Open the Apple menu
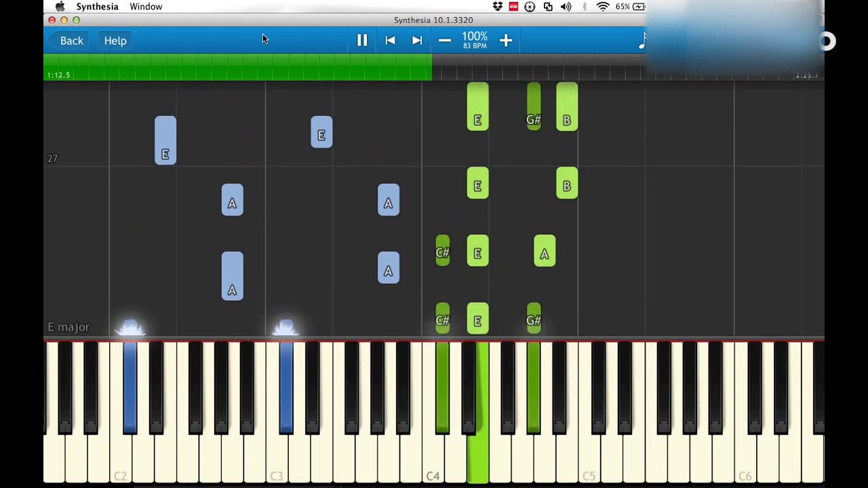 (60, 7)
